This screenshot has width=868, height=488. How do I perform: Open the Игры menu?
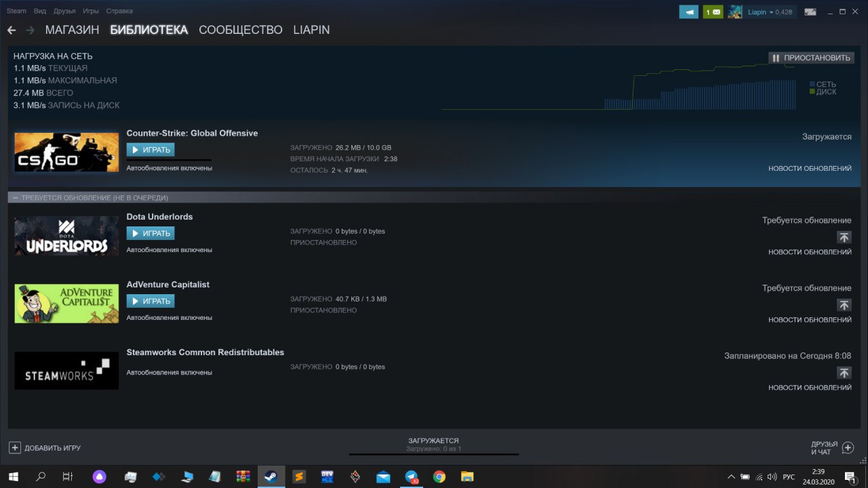pos(90,11)
